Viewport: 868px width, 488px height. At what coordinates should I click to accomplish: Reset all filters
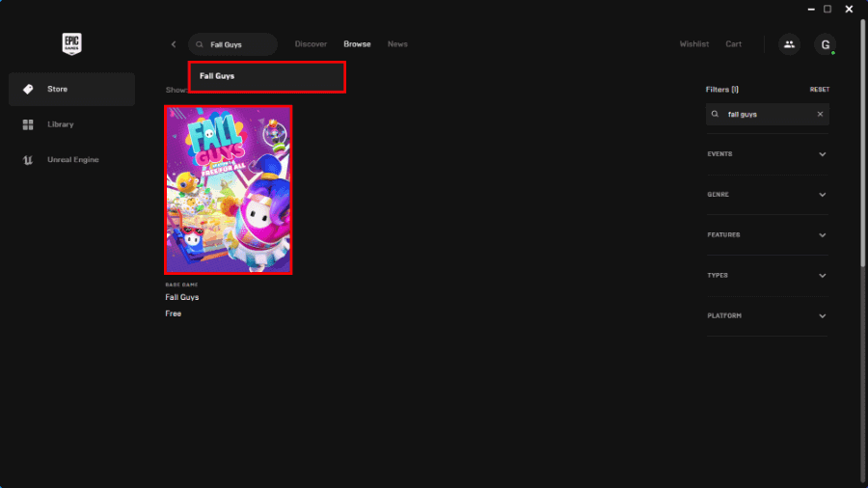(x=819, y=90)
